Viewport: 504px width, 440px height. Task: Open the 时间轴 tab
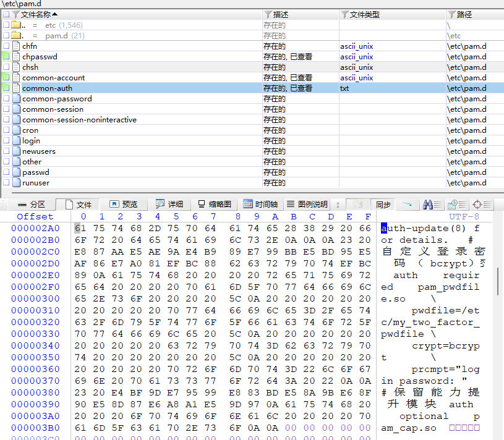pyautogui.click(x=260, y=205)
